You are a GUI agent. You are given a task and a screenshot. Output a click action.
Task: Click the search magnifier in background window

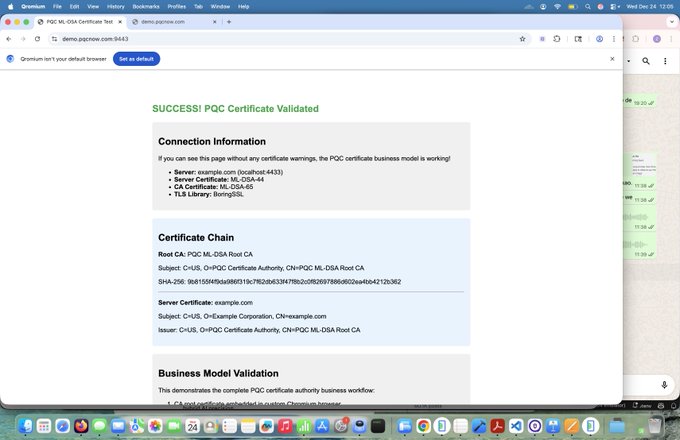pos(646,62)
